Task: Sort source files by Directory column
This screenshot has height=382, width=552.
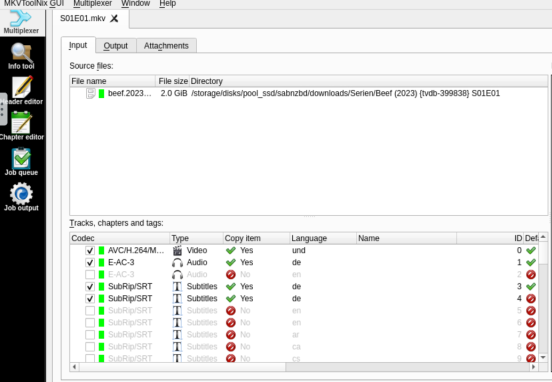Action: (368, 81)
